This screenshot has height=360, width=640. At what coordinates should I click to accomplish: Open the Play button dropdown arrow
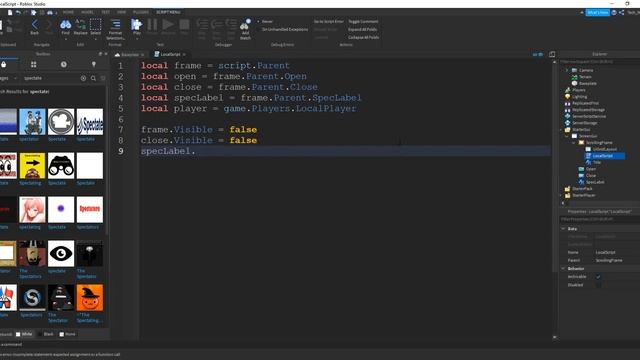pyautogui.click(x=136, y=38)
